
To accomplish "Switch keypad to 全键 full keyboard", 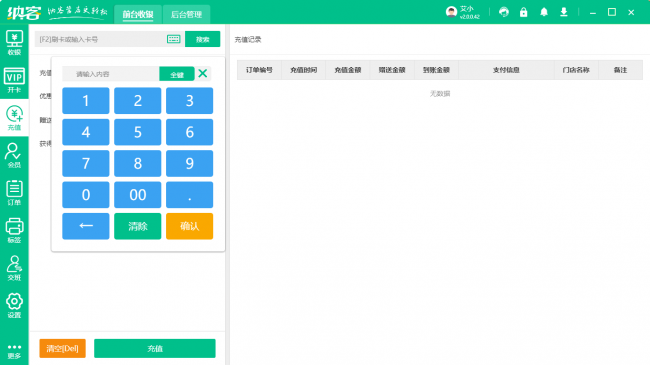I will 177,74.
